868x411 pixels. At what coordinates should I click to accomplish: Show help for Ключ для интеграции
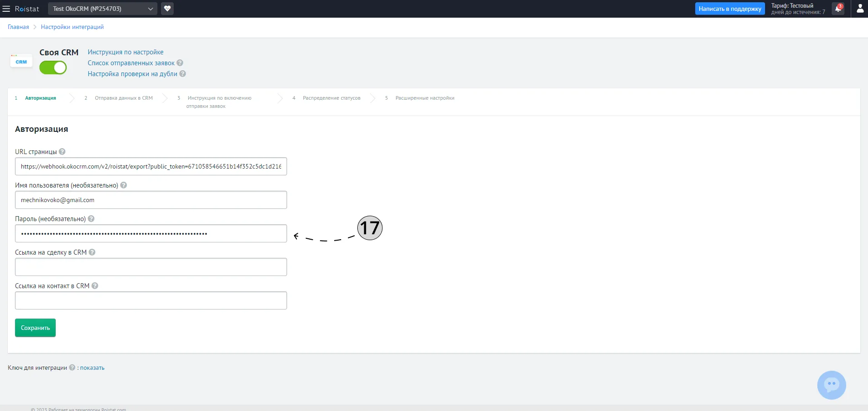72,367
